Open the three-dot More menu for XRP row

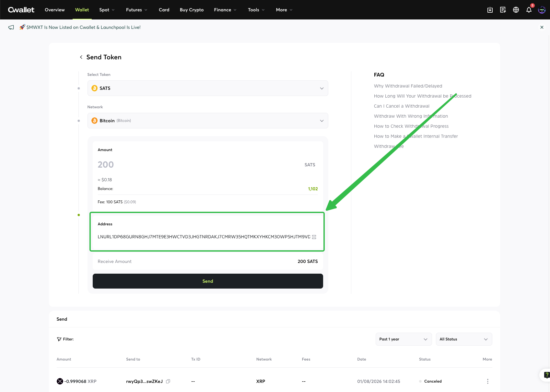click(487, 381)
